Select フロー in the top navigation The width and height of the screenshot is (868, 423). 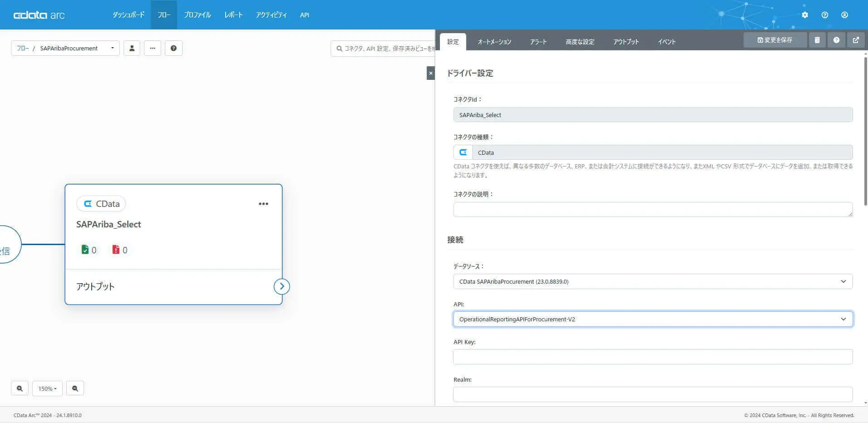164,15
